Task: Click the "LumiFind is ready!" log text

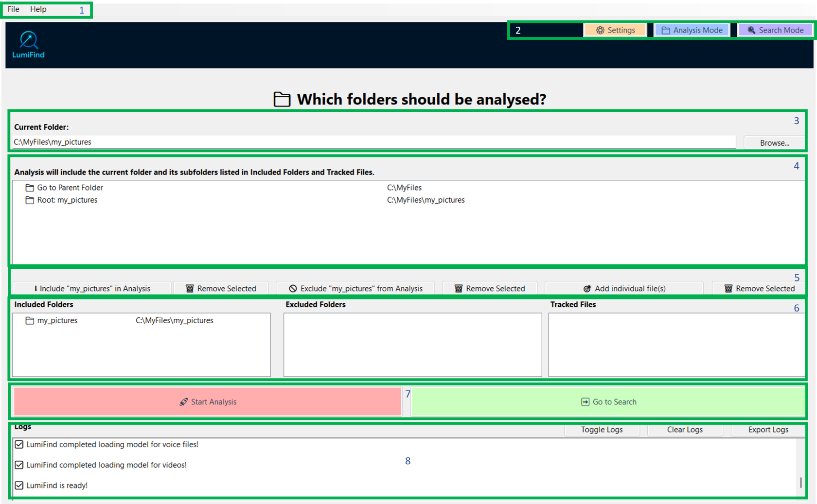Action: [57, 485]
